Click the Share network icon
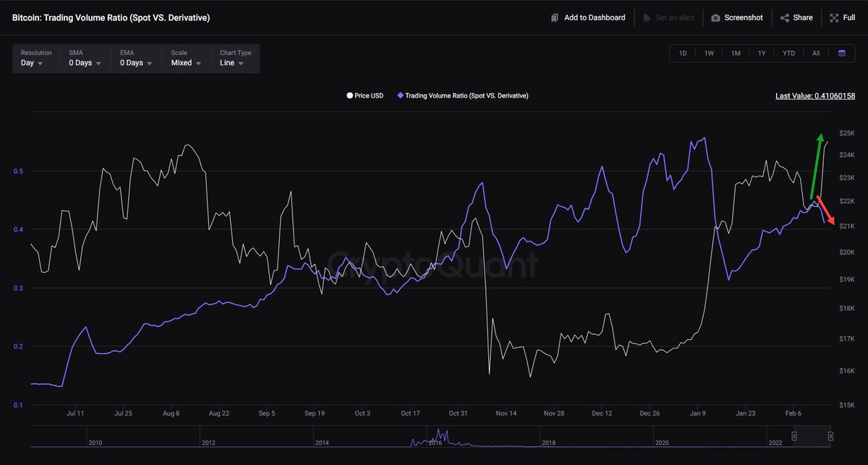The image size is (868, 465). click(785, 17)
